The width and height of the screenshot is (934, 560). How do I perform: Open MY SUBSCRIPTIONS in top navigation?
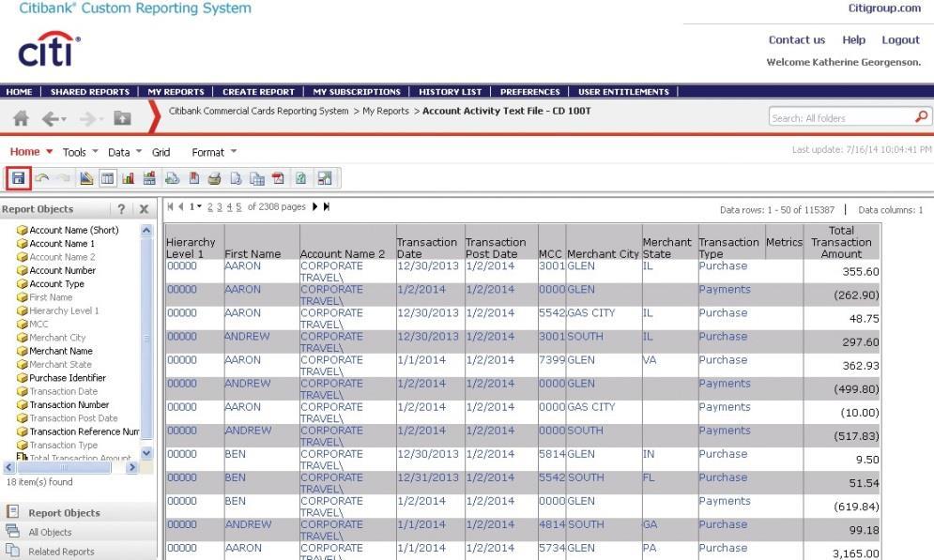tap(357, 92)
